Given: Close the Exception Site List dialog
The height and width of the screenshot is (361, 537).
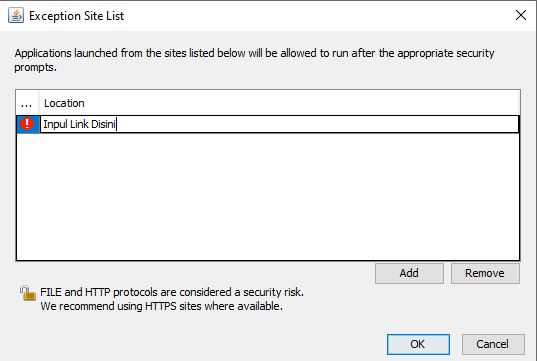Looking at the screenshot, I should [521, 15].
